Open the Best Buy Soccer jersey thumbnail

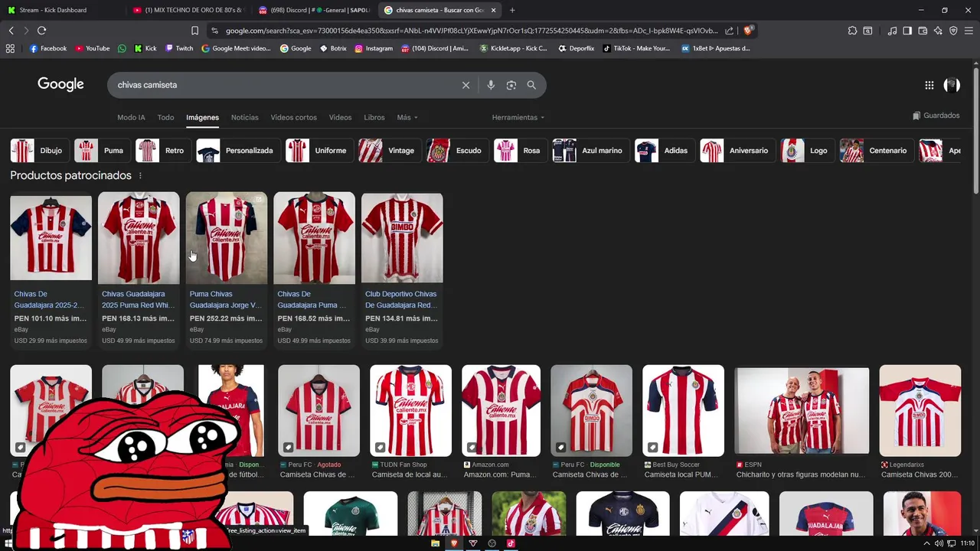[x=683, y=410]
